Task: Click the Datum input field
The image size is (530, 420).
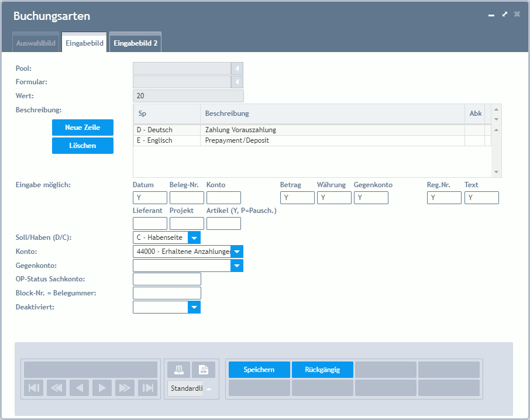Action: 150,198
